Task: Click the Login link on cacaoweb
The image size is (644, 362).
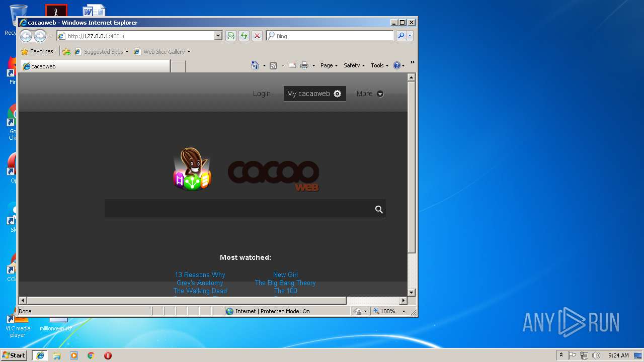Action: point(262,94)
